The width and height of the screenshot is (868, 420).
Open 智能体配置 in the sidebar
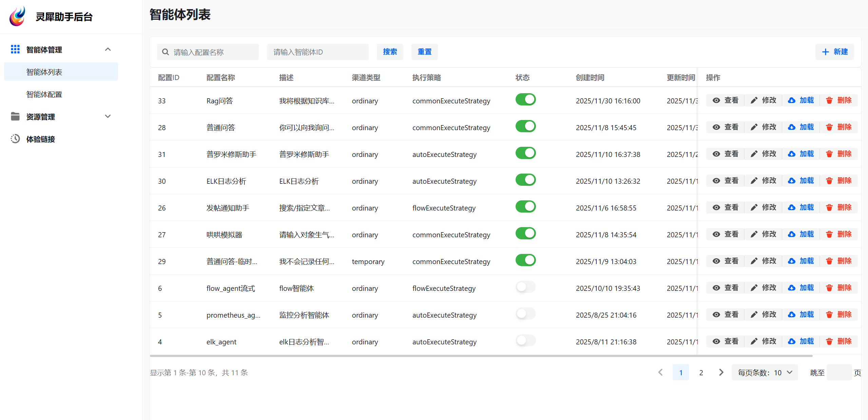click(44, 95)
